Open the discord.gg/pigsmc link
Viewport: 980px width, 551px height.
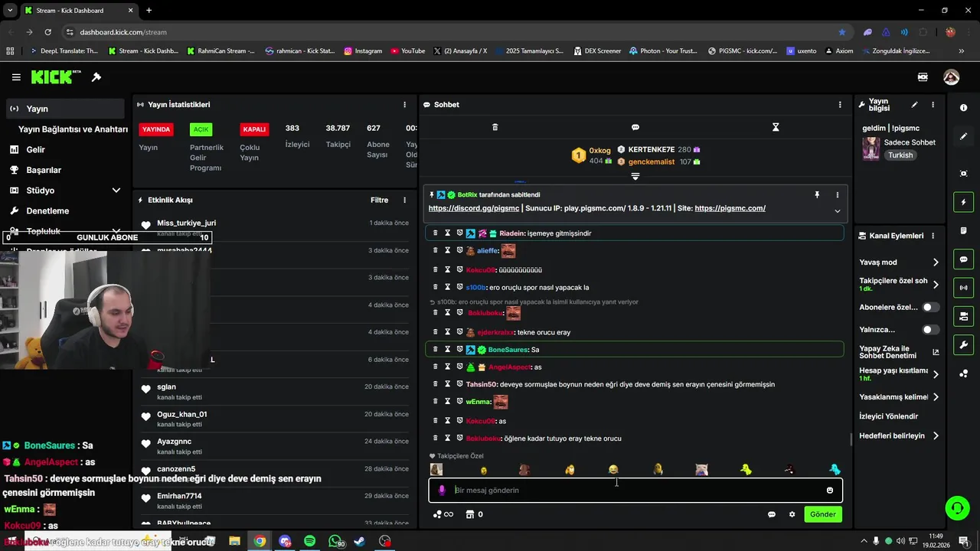(x=474, y=208)
